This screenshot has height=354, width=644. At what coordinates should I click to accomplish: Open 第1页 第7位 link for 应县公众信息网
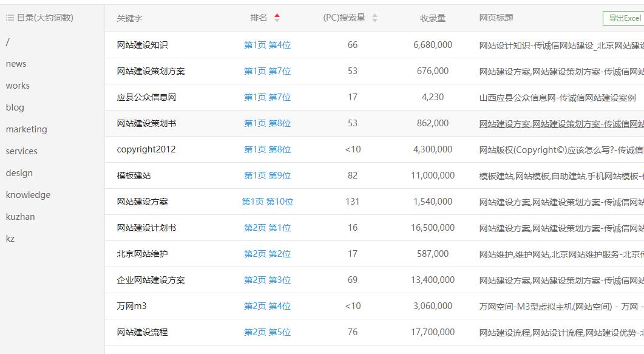[x=267, y=97]
